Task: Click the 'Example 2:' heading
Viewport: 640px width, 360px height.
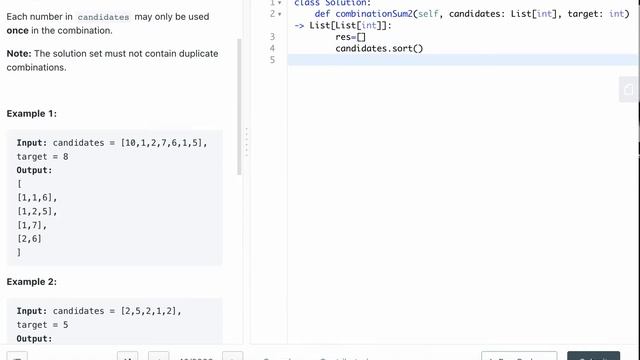Action: tap(31, 282)
